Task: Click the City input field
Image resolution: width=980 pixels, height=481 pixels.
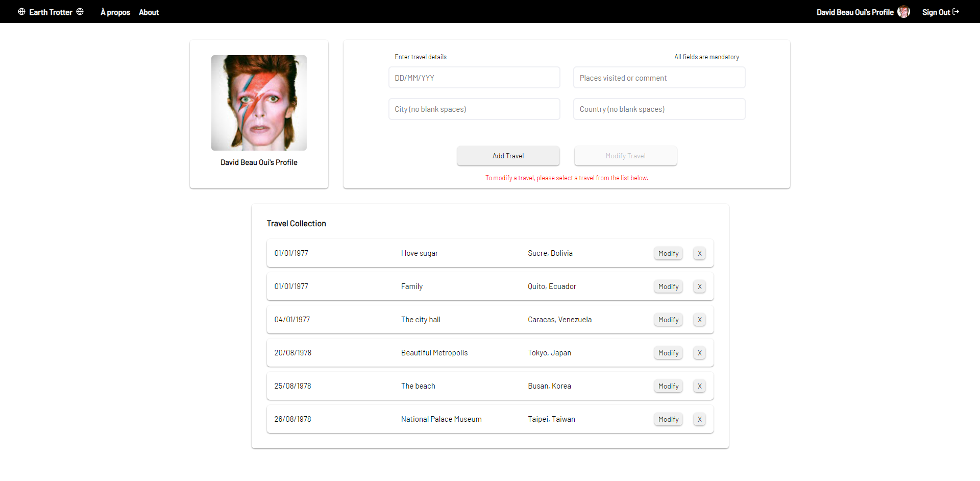Action: (474, 109)
